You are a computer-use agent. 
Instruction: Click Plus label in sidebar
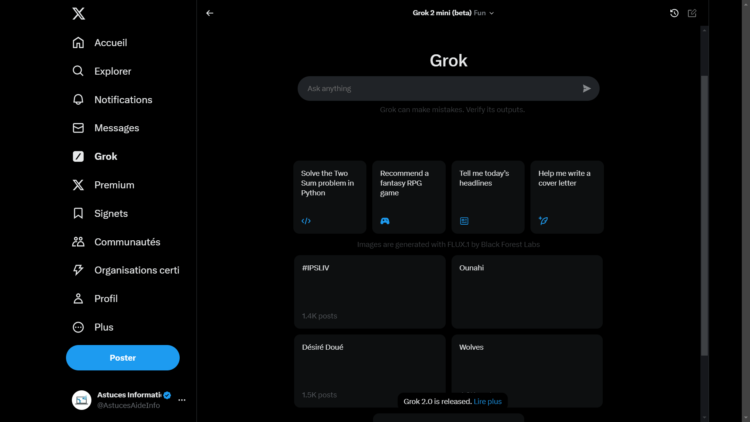pos(104,327)
